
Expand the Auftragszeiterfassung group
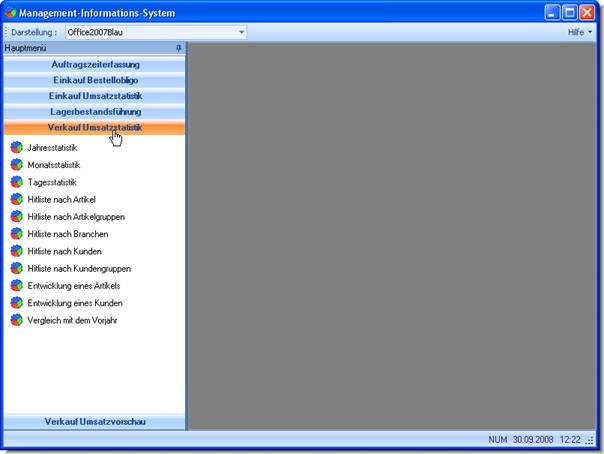[x=95, y=64]
